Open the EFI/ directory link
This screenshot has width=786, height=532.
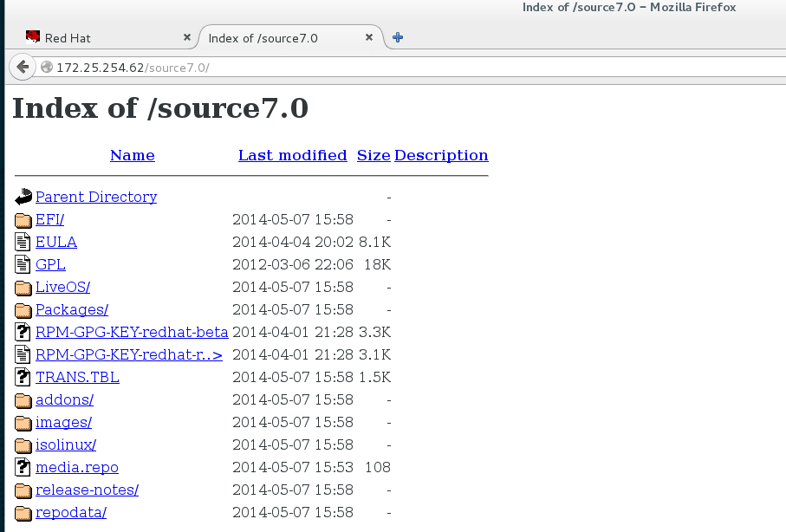pos(49,219)
